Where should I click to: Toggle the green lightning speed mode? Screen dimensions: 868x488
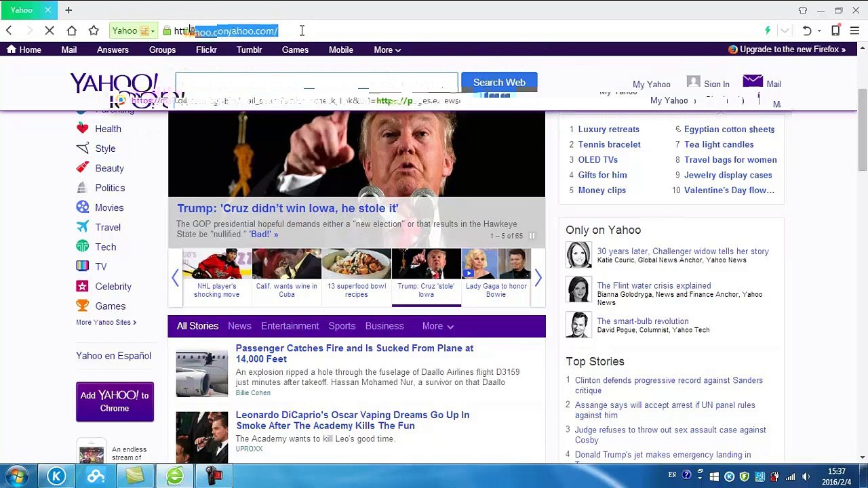(x=768, y=30)
